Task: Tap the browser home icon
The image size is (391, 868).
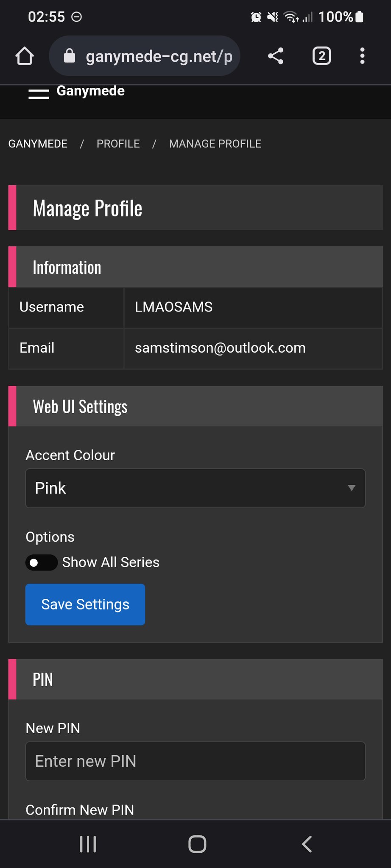Action: [25, 56]
